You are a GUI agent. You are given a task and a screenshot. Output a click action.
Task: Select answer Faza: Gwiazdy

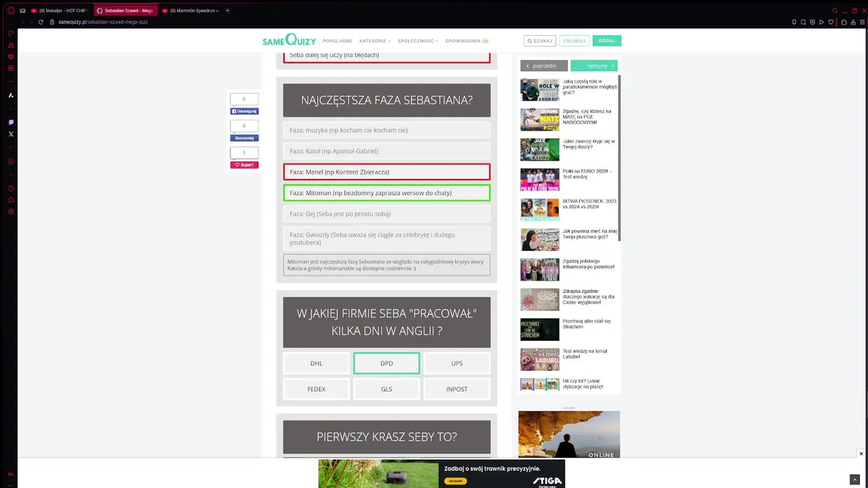click(x=387, y=239)
